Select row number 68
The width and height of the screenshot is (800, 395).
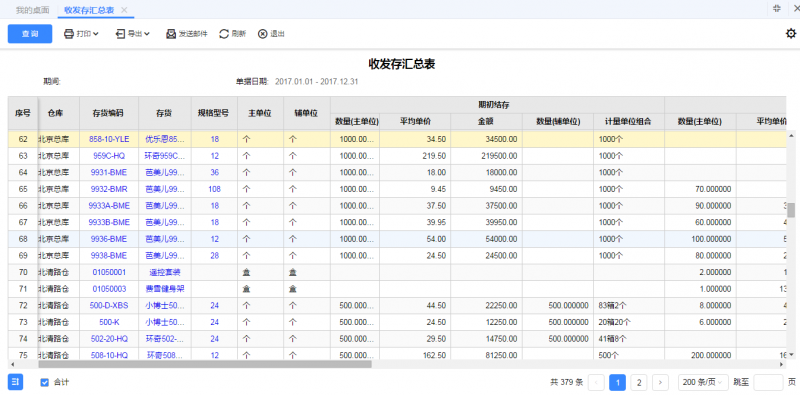point(23,239)
